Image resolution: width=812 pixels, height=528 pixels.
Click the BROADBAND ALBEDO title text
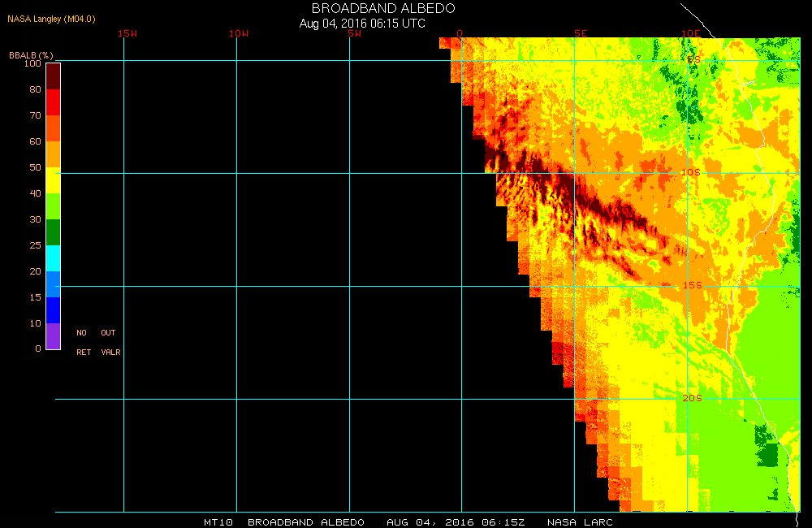click(383, 8)
